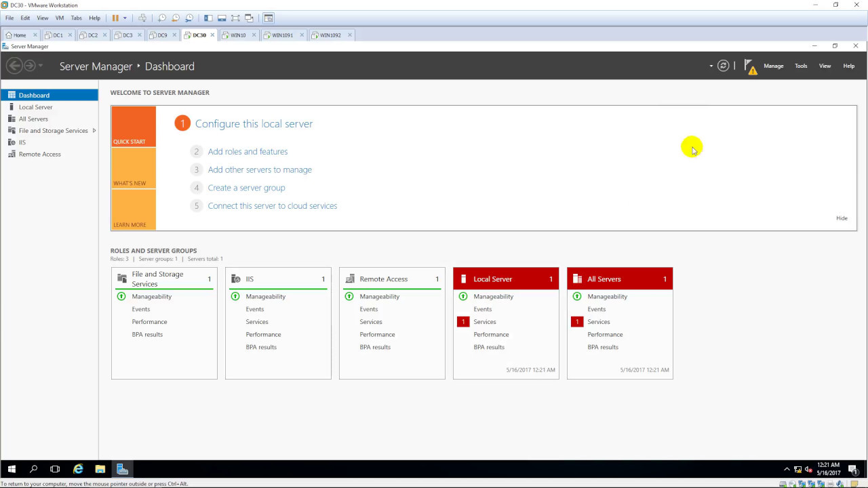The image size is (868, 488).
Task: Open the File and Storage Services tile header
Action: click(164, 279)
